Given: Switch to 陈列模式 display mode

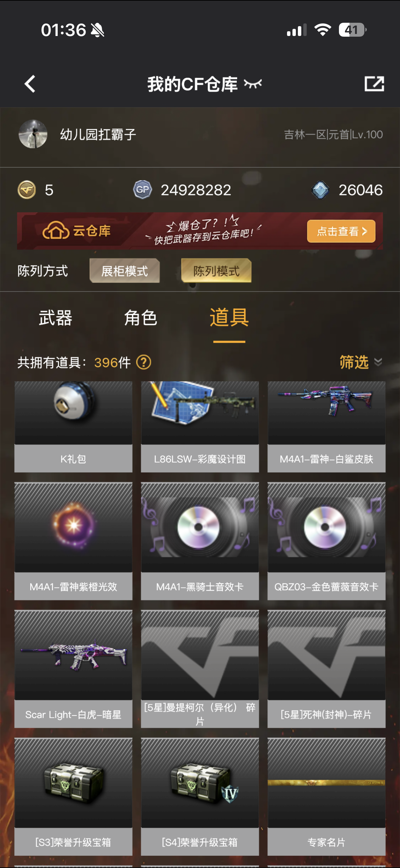Looking at the screenshot, I should 216,271.
